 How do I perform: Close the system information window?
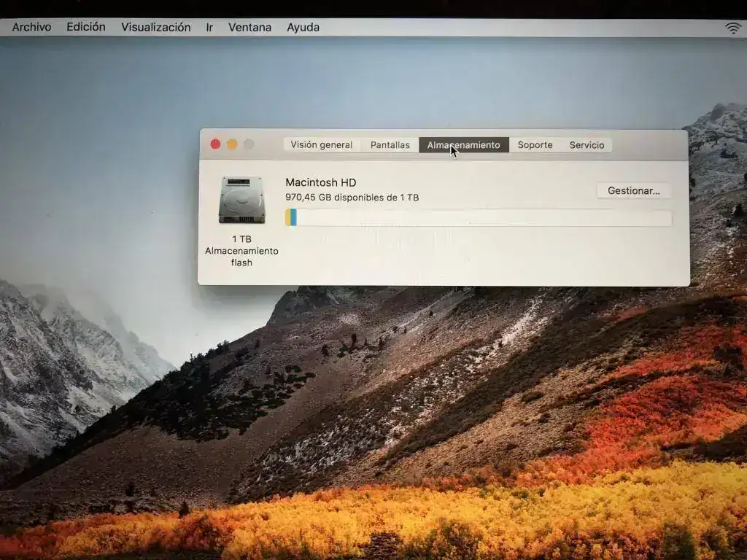coord(215,144)
